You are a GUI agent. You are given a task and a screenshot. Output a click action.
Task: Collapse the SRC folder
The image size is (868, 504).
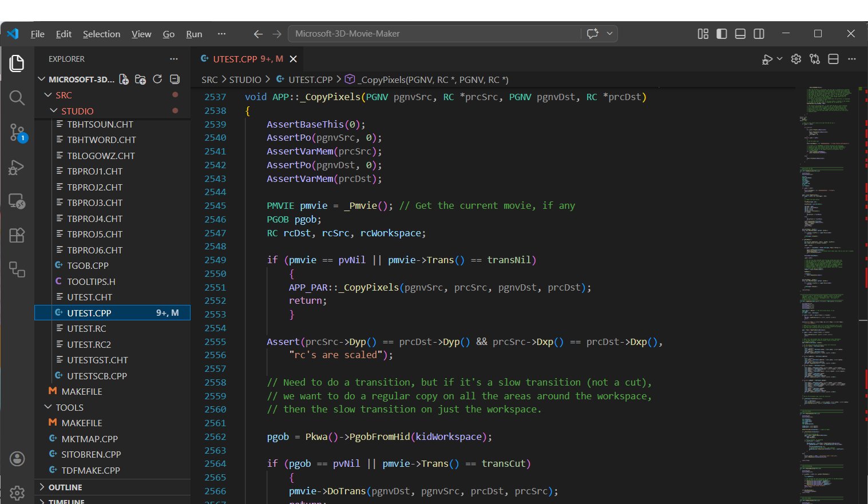pos(48,95)
